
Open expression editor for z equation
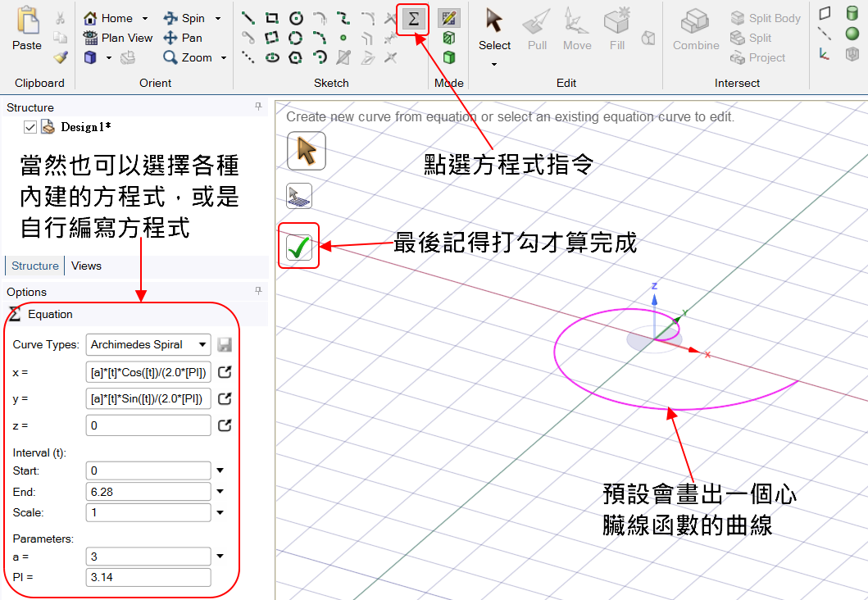[x=225, y=425]
